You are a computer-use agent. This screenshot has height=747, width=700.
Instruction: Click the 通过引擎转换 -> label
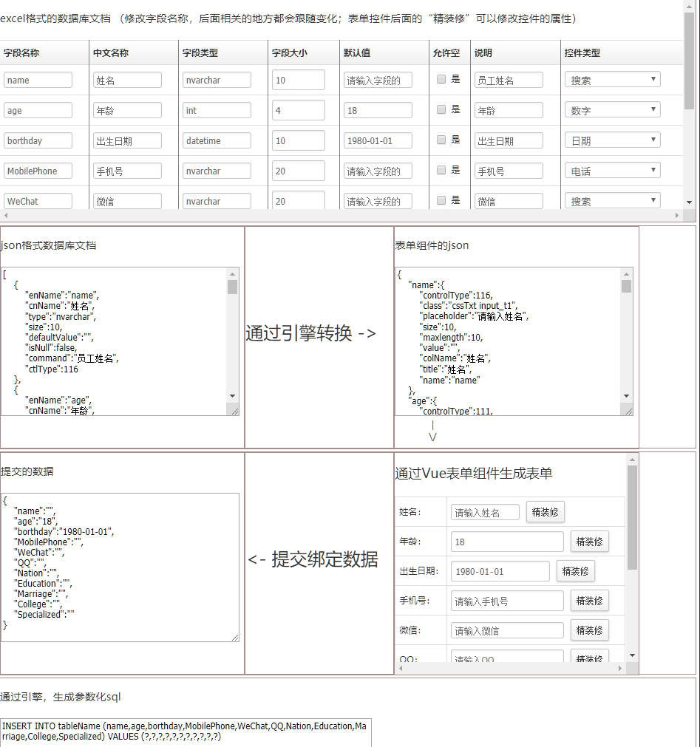pyautogui.click(x=311, y=333)
